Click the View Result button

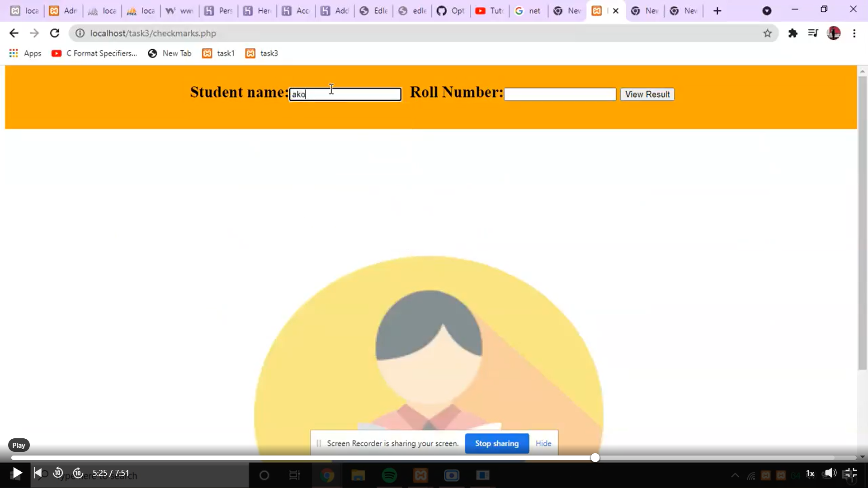point(647,94)
